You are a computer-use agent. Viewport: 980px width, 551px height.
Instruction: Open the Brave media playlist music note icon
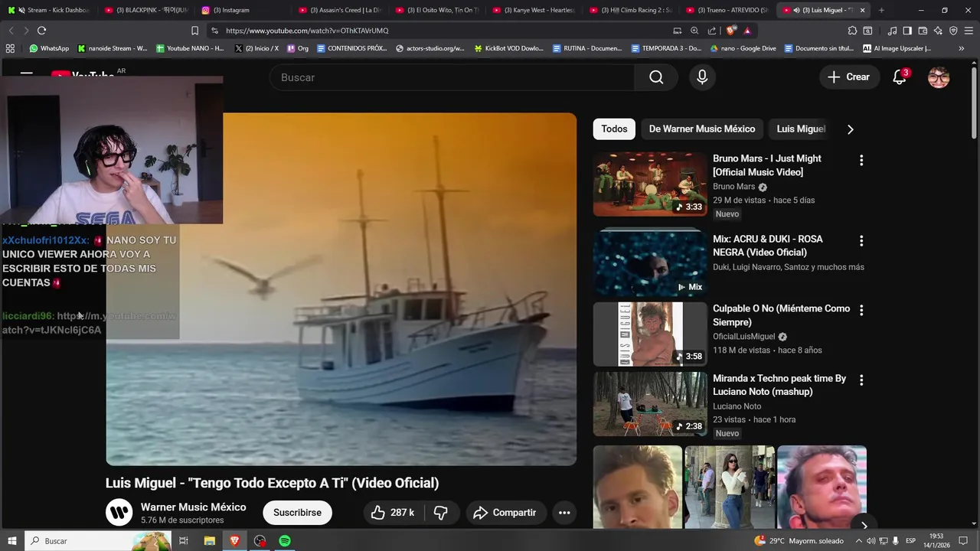click(892, 31)
